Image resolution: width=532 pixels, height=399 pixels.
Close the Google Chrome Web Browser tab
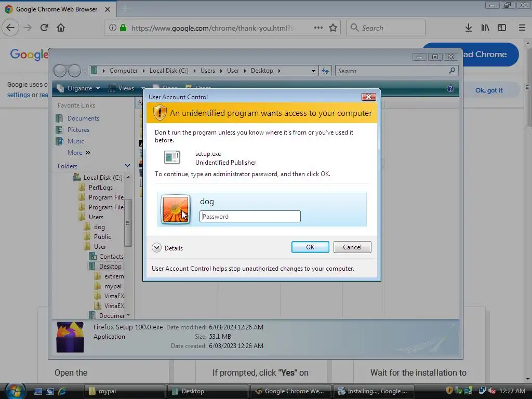tap(108, 9)
